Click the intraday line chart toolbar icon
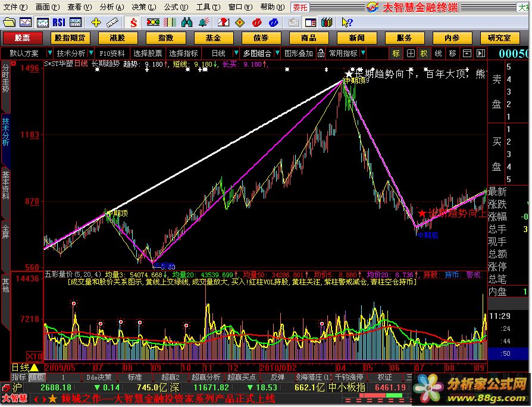 (x=26, y=23)
